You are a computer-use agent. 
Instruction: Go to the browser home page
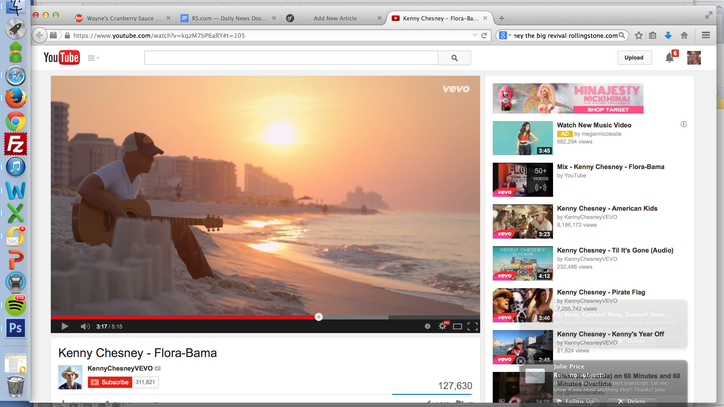(684, 36)
